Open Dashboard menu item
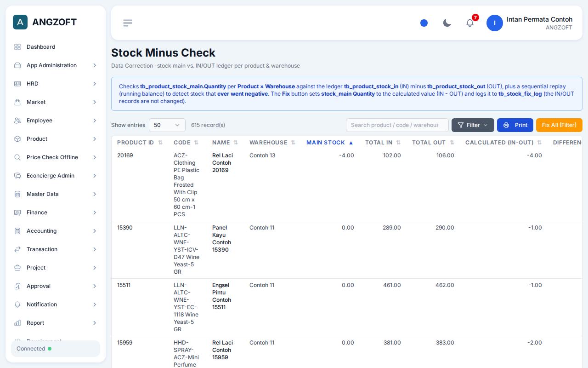 click(x=56, y=47)
